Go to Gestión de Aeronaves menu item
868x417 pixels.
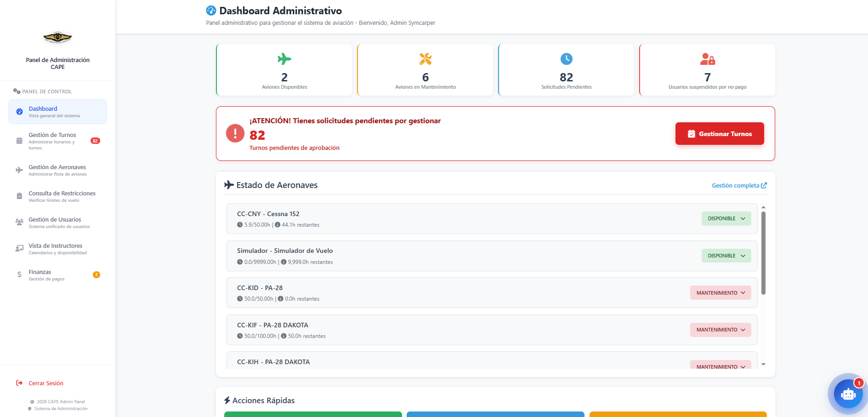point(57,167)
